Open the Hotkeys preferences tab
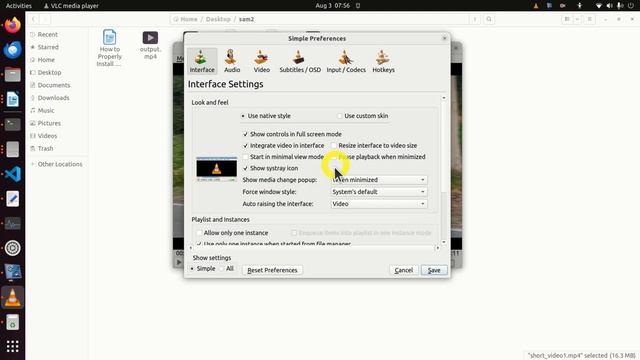Viewport: 640px width, 360px height. pos(383,61)
